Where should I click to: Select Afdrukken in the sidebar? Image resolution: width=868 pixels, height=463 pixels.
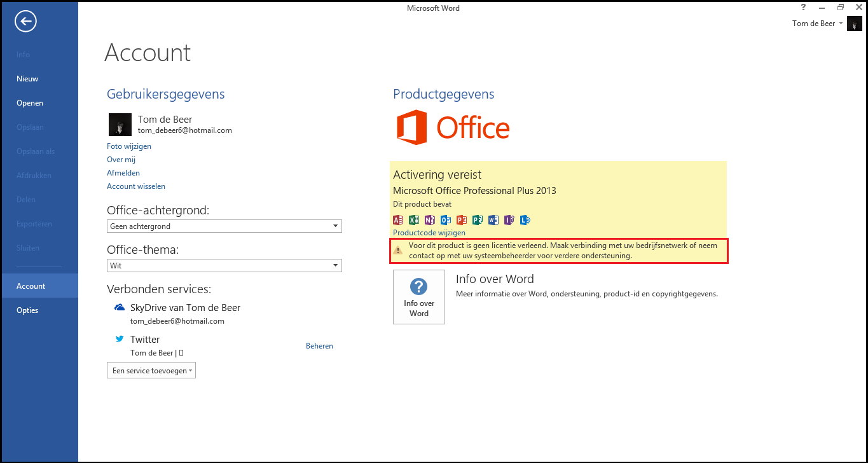pos(39,176)
